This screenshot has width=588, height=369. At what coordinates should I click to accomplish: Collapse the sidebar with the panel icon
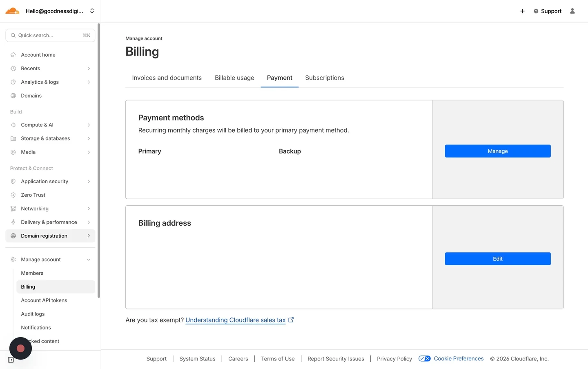(x=11, y=360)
